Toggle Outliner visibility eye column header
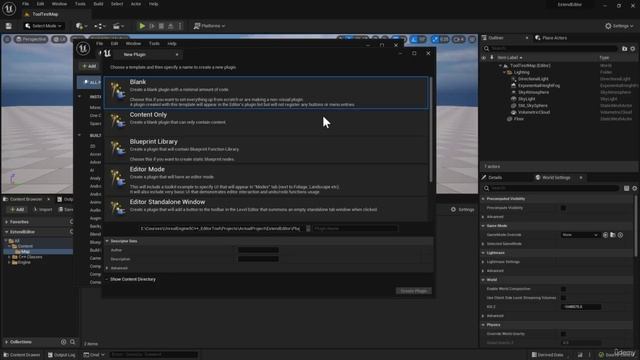The height and width of the screenshot is (360, 640). click(484, 58)
